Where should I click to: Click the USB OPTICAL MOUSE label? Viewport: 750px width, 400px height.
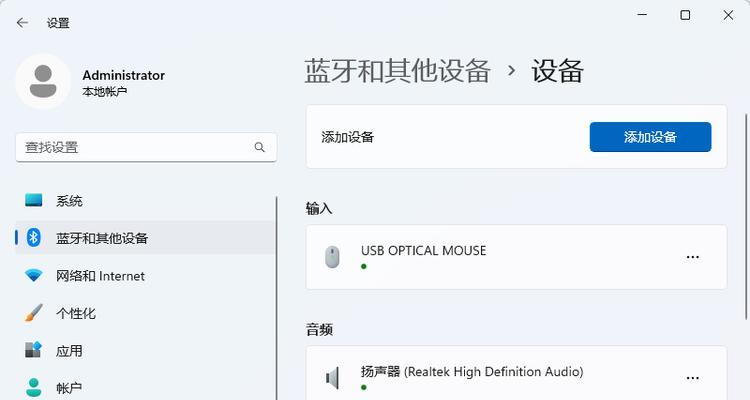423,250
